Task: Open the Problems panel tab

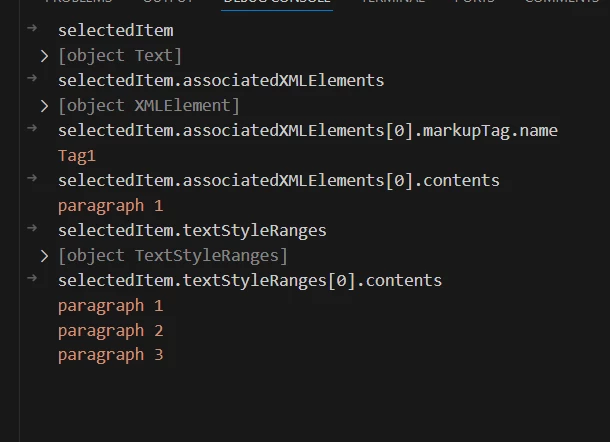Action: (79, 1)
